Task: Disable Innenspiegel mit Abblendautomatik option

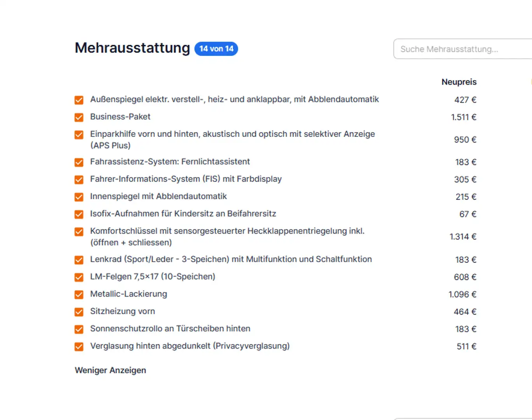Action: (79, 197)
